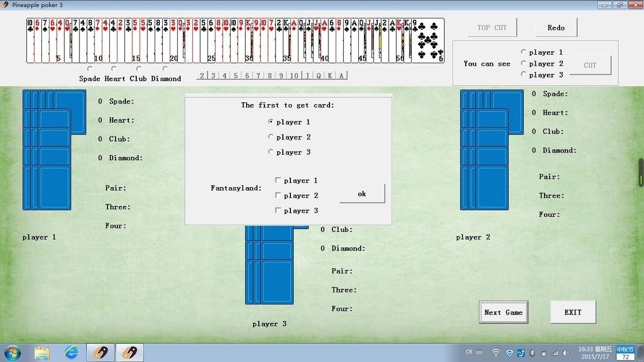The image size is (644, 362).
Task: Click the Next Game button
Action: tap(503, 312)
